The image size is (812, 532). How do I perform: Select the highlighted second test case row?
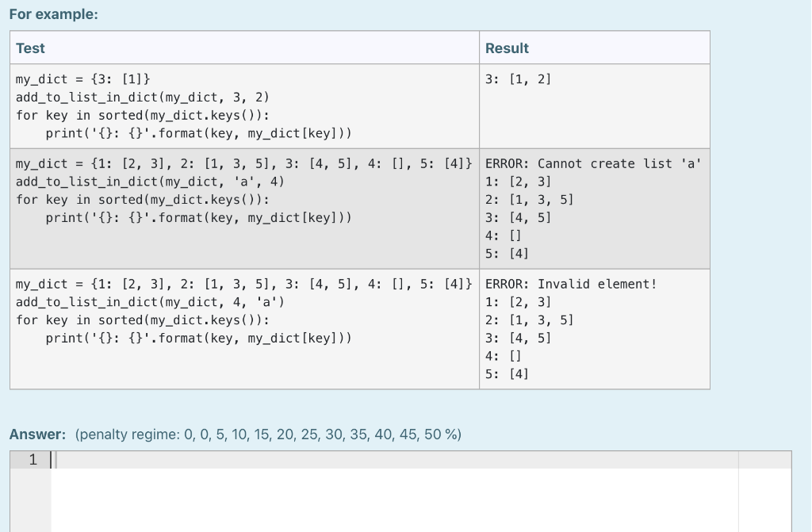[x=357, y=208]
